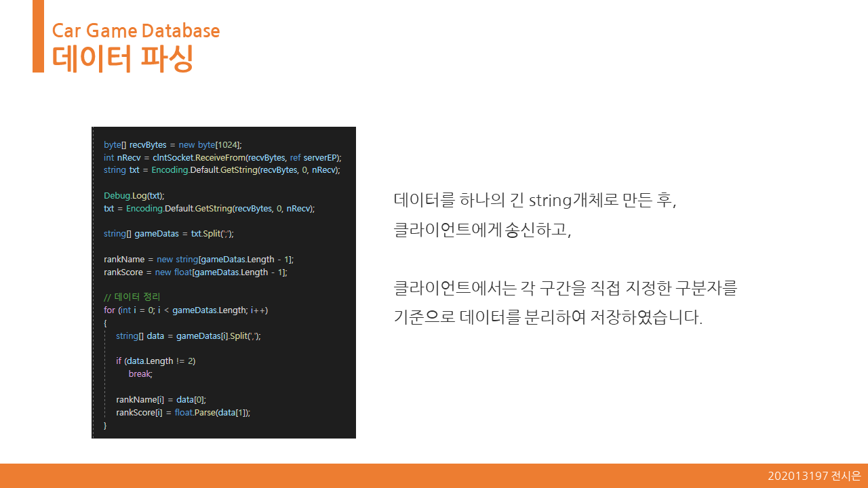Click the 'byte[] recvBytes = new byte[1024];' code line
868x488 pixels.
coord(173,144)
